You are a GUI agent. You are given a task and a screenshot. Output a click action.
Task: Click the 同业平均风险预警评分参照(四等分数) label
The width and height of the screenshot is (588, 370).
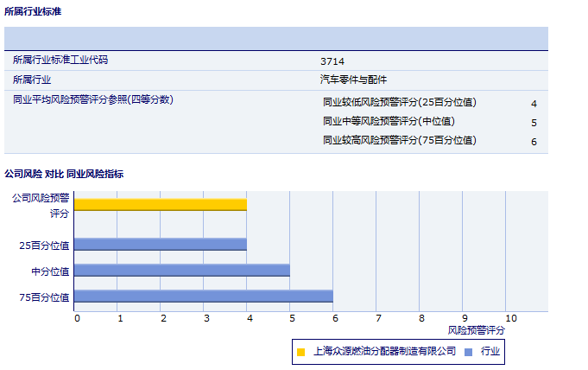[93, 99]
